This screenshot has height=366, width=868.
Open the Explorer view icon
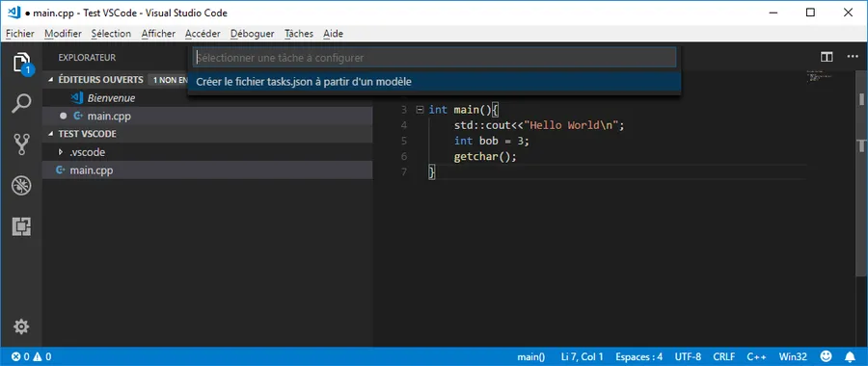pyautogui.click(x=21, y=62)
